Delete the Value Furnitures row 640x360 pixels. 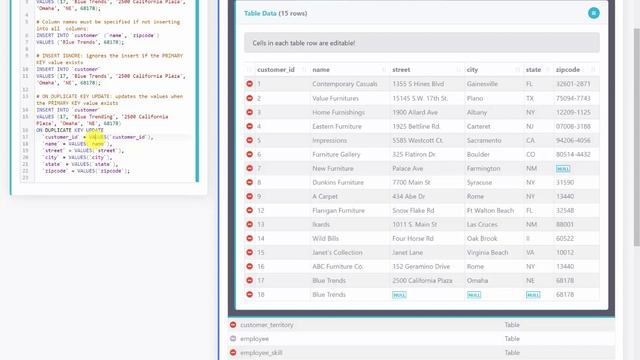249,98
